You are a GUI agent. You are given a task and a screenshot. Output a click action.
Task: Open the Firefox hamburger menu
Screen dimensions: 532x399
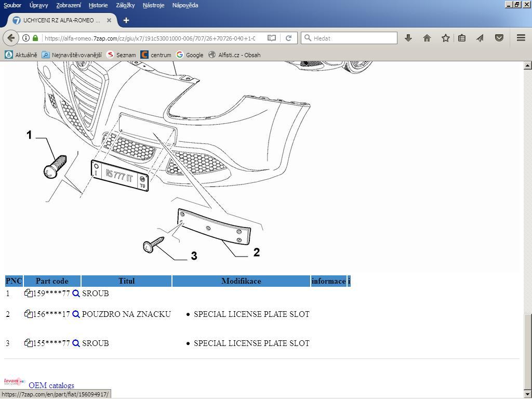[521, 38]
